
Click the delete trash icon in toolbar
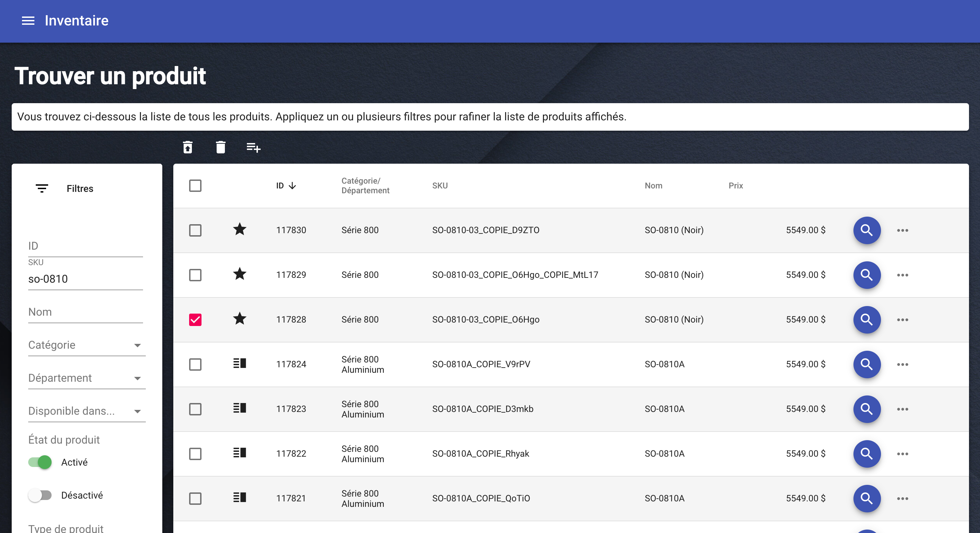pyautogui.click(x=221, y=147)
